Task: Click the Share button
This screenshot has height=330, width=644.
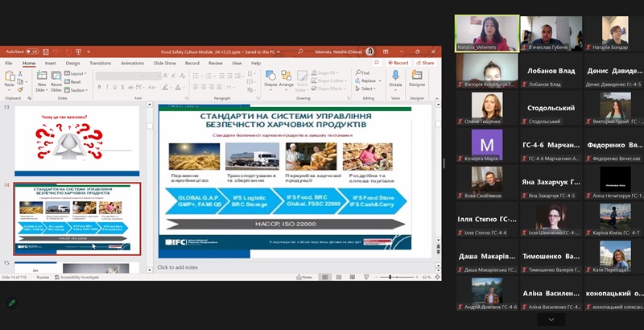Action: coord(426,63)
